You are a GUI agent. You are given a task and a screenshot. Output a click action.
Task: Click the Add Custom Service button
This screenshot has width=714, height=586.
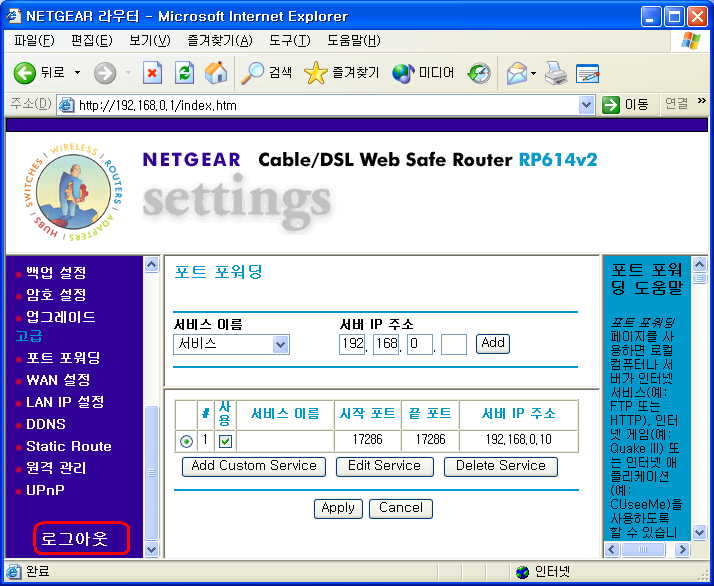click(254, 467)
